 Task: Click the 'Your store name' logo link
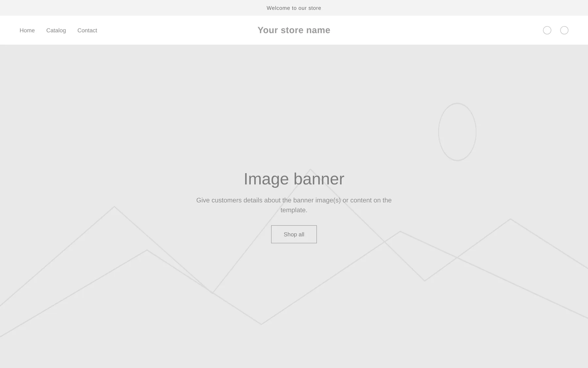(294, 30)
